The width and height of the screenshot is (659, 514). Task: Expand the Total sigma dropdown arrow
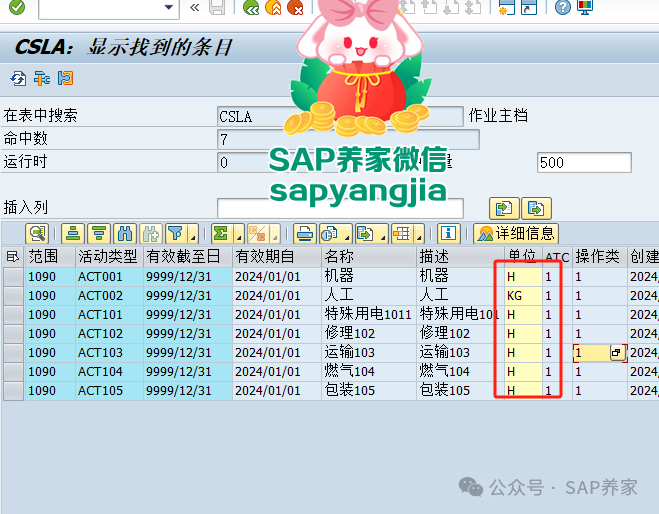[238, 235]
